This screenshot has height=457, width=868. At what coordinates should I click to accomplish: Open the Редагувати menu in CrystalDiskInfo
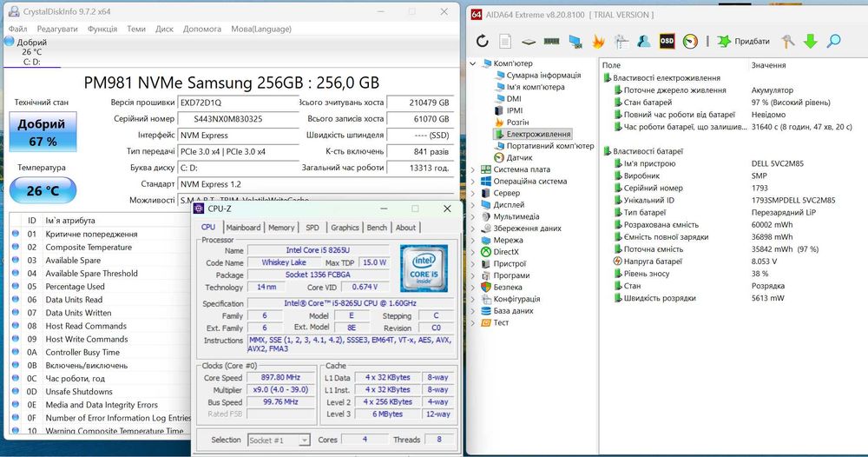tap(57, 29)
